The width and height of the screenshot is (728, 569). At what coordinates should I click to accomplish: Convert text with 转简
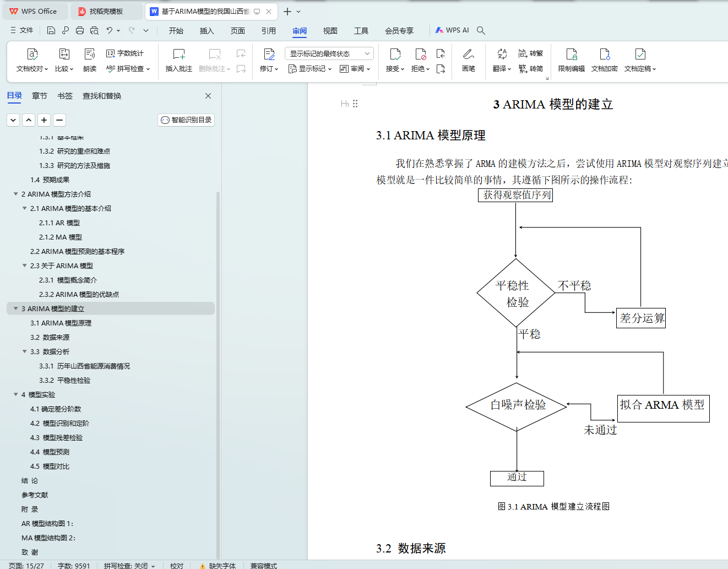530,69
